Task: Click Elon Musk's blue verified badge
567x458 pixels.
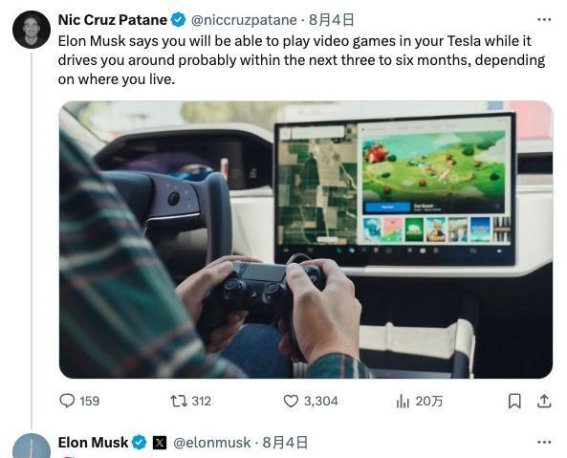Action: [139, 442]
